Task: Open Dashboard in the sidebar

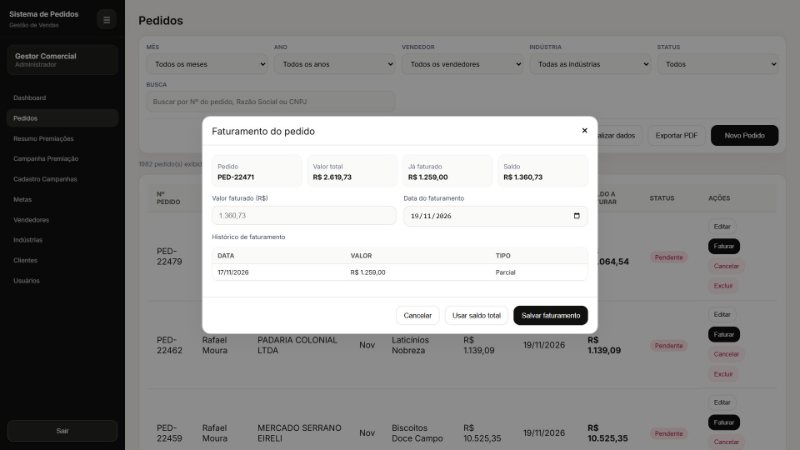Action: click(x=63, y=97)
